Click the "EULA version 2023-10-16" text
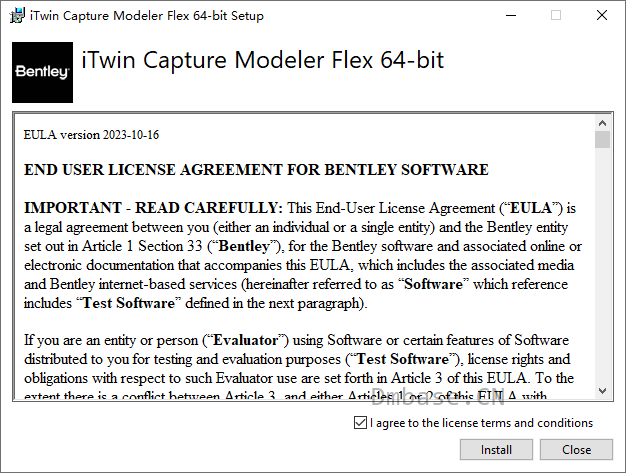 91,135
